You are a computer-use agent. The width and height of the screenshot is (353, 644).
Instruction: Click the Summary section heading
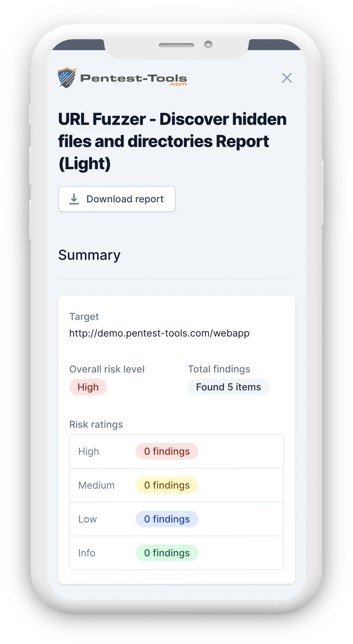89,255
